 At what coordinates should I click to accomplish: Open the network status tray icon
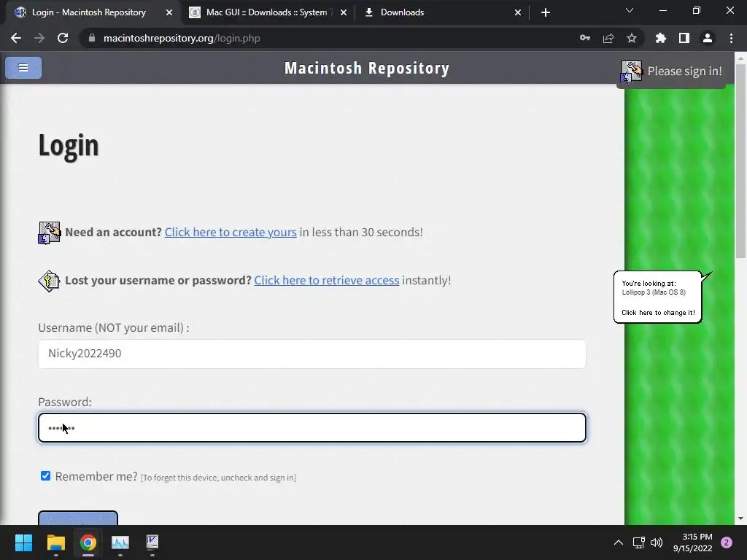point(639,542)
